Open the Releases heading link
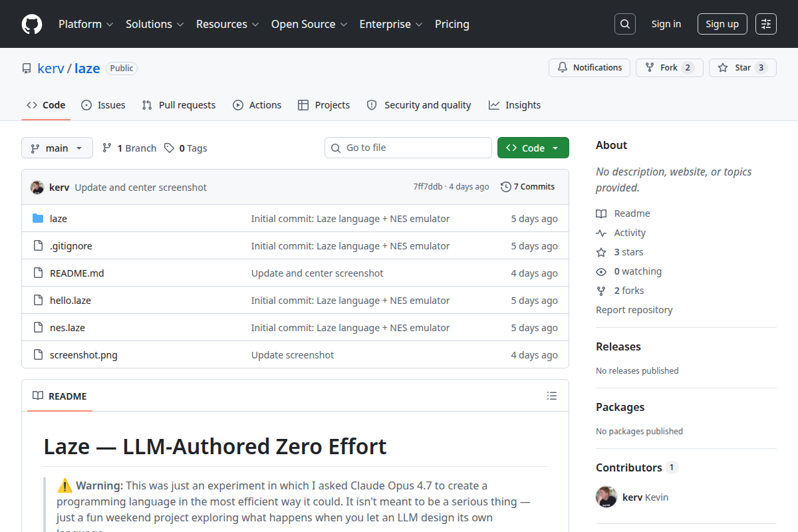The height and width of the screenshot is (532, 798). (x=618, y=346)
